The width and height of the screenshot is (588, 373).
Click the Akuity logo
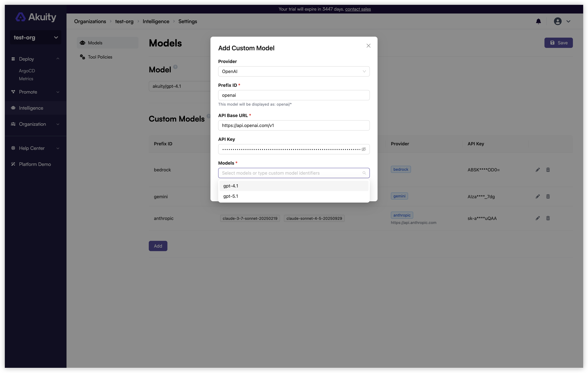click(36, 17)
